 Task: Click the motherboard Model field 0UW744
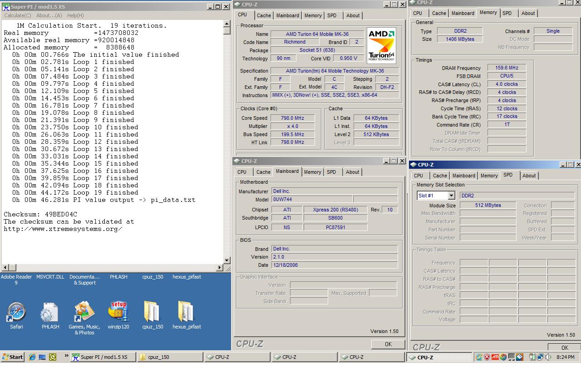[312, 200]
